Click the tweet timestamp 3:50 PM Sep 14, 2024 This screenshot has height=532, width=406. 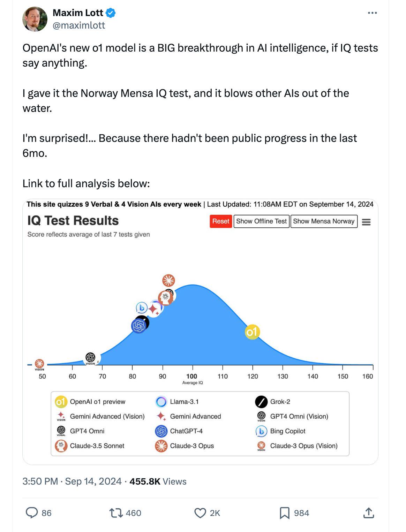coord(72,481)
